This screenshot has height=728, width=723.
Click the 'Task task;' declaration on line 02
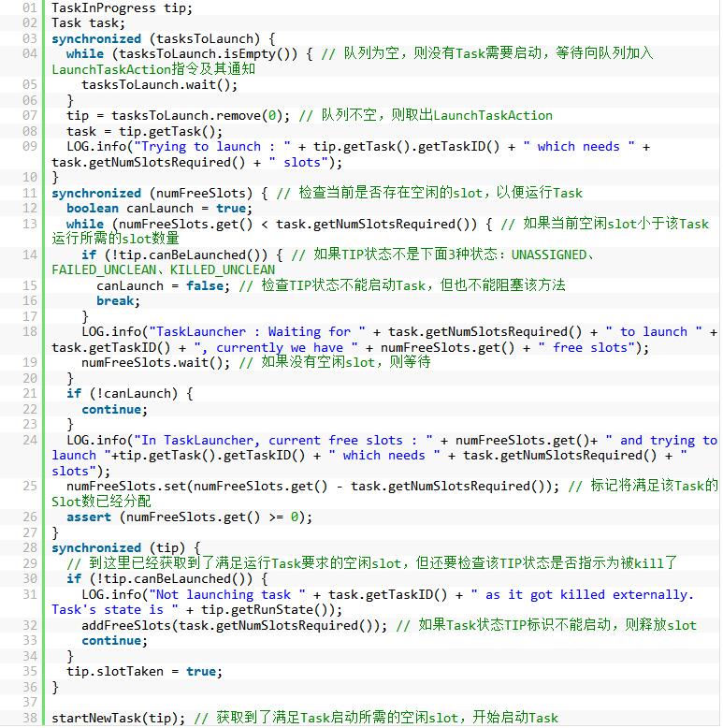pyautogui.click(x=88, y=23)
